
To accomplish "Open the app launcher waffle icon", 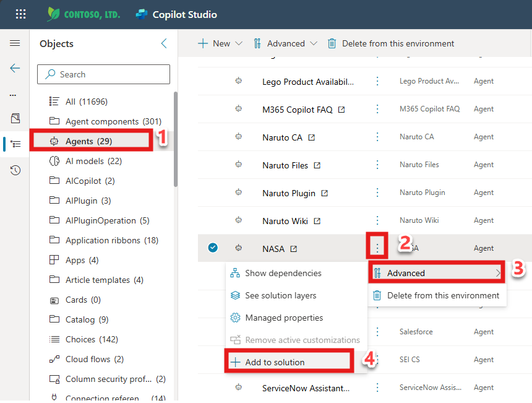I will [20, 14].
